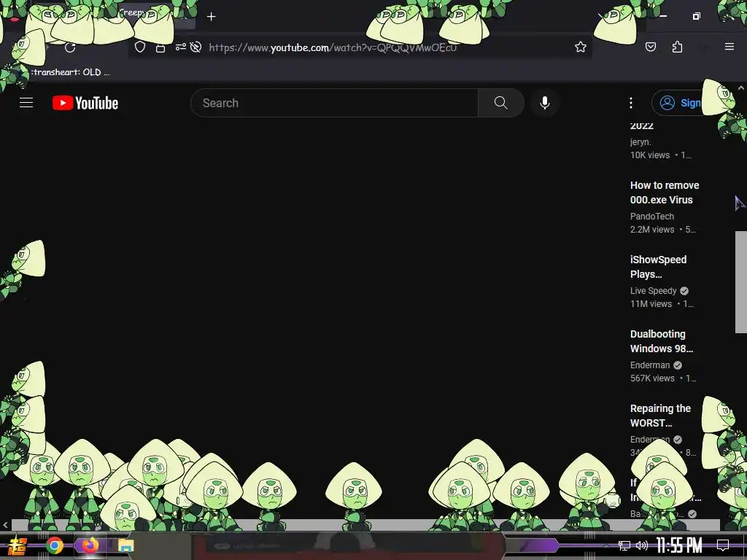Open the notification center icon

[x=723, y=545]
